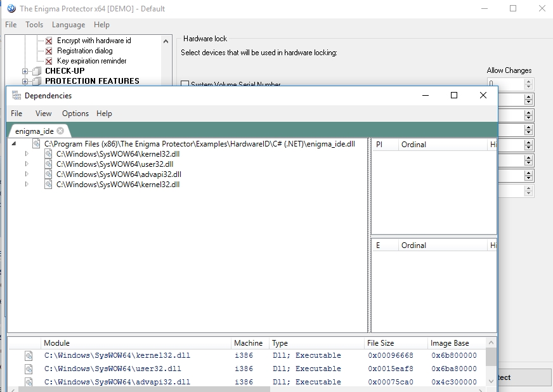Click the PI imports column header
This screenshot has width=553, height=392.
tap(385, 145)
